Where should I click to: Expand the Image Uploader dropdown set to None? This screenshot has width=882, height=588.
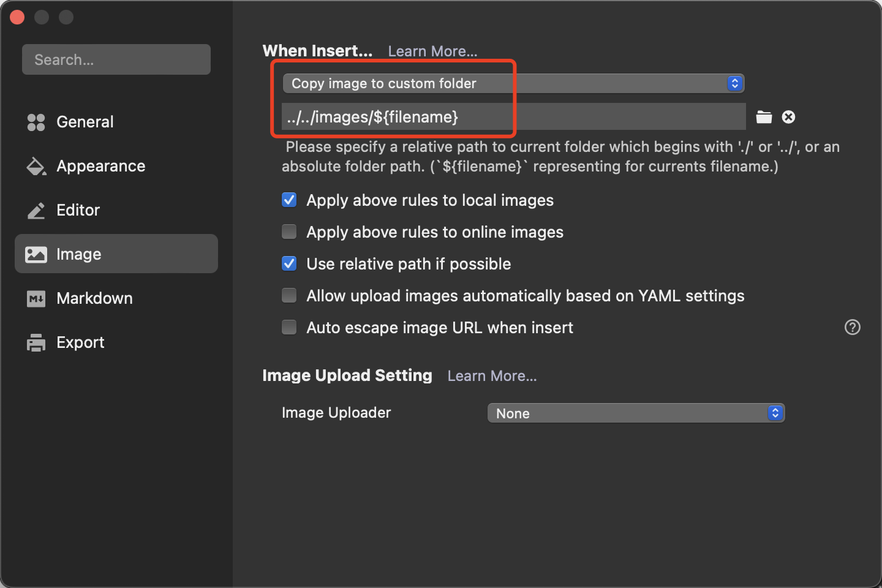636,413
